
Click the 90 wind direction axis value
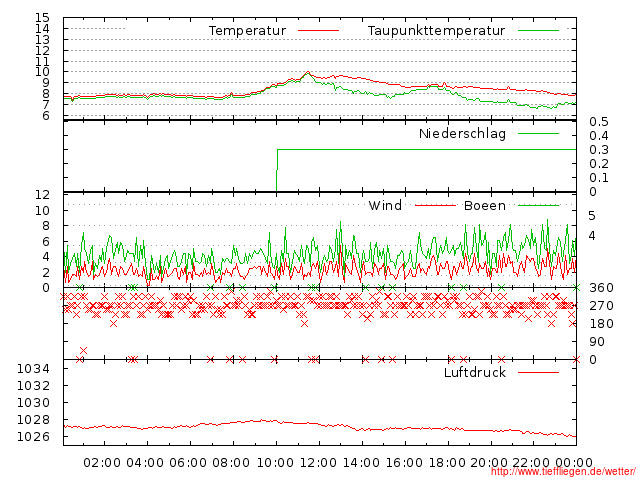click(x=597, y=342)
